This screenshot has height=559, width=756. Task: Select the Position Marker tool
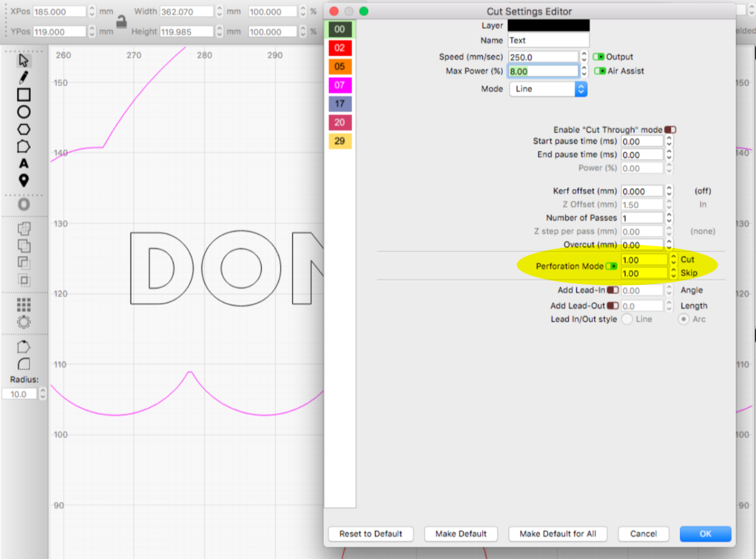24,181
